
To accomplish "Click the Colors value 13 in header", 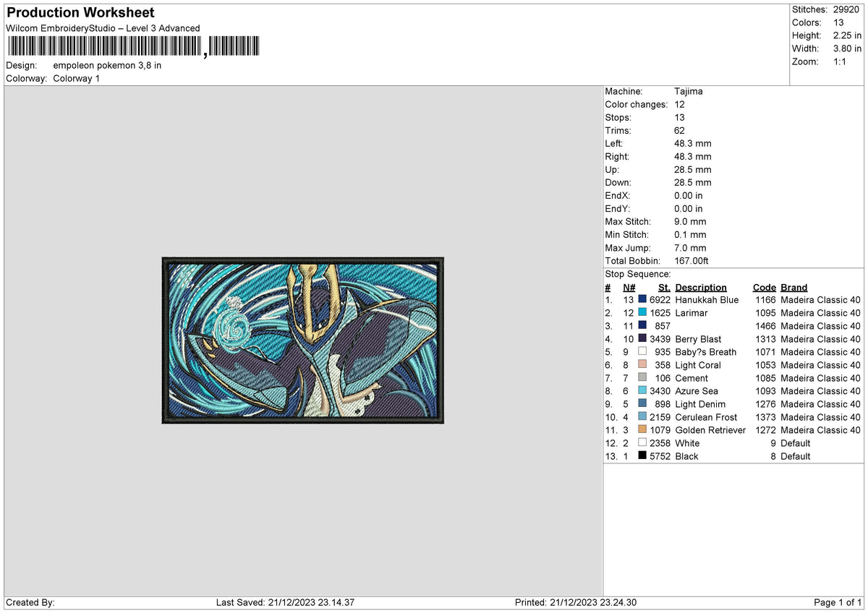I will [838, 22].
